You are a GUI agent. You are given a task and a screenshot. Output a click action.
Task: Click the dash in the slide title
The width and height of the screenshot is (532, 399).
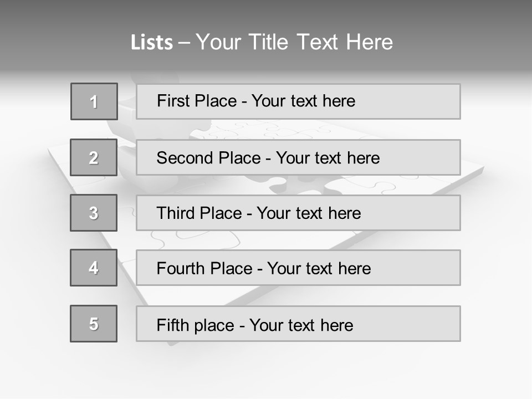pos(185,42)
